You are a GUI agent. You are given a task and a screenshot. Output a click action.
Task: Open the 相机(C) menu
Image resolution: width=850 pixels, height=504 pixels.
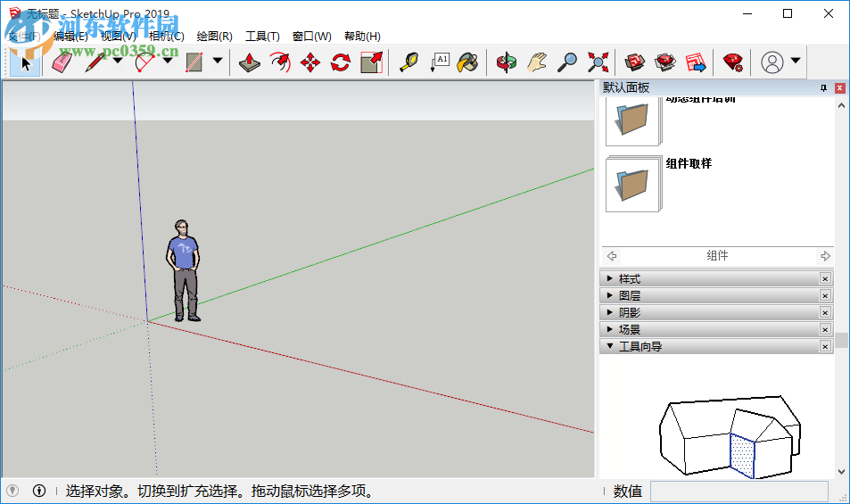167,37
